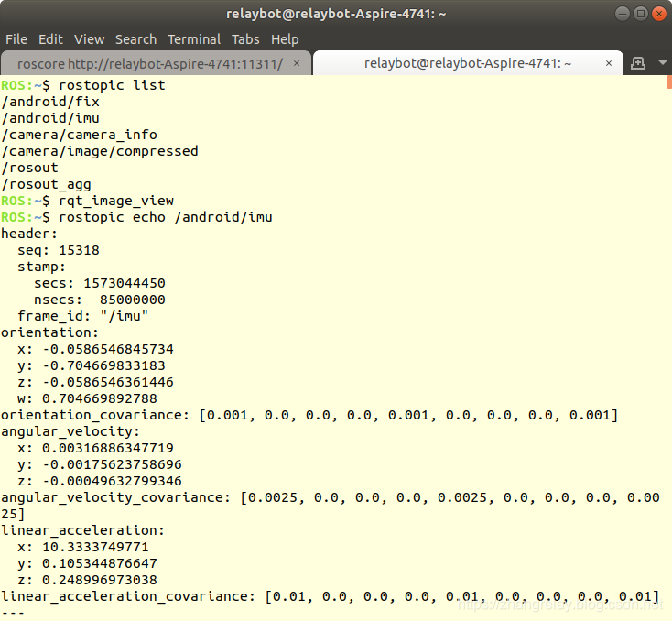Click the /rosout_agg topic line

click(x=47, y=184)
